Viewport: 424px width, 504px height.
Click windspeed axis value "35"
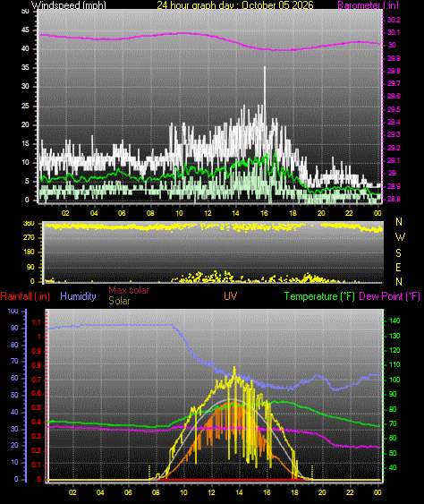[x=25, y=67]
